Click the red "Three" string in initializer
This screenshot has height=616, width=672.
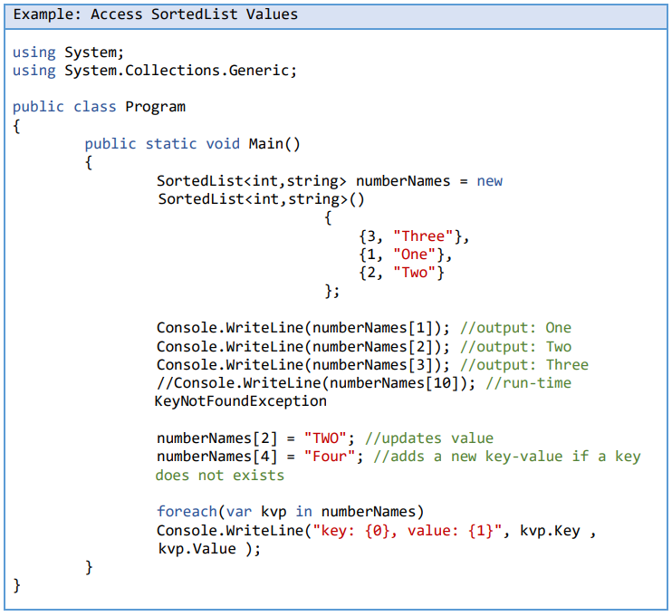[x=423, y=236]
